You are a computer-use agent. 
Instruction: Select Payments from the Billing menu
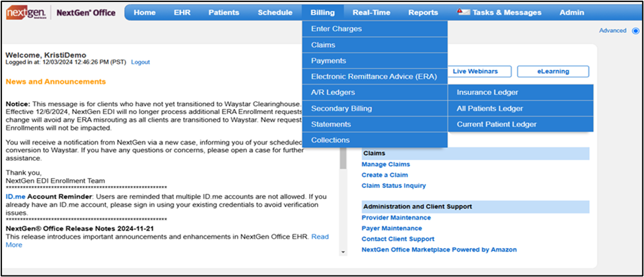click(x=375, y=61)
